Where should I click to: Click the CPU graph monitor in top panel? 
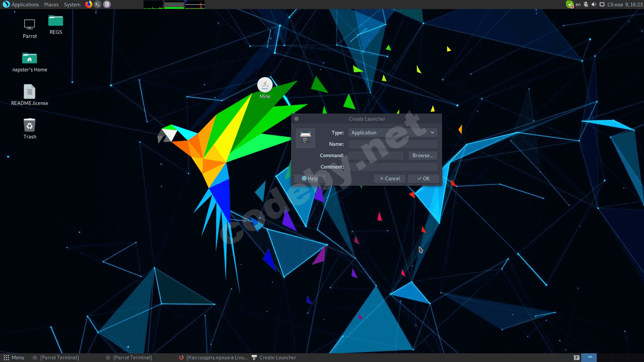153,4
